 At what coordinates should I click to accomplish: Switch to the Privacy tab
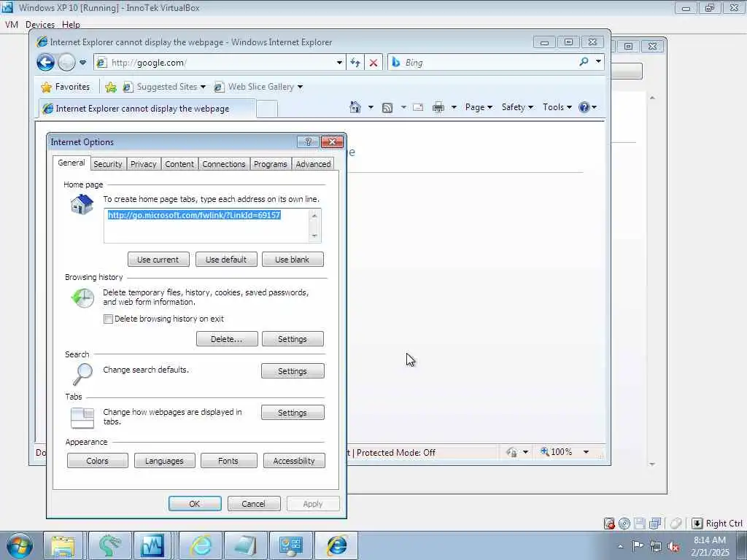(x=144, y=164)
